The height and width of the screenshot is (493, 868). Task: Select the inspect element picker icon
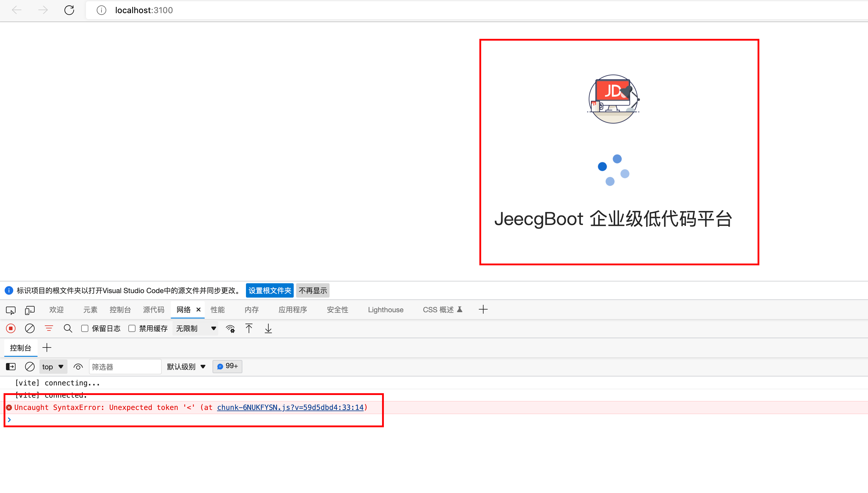[10, 310]
